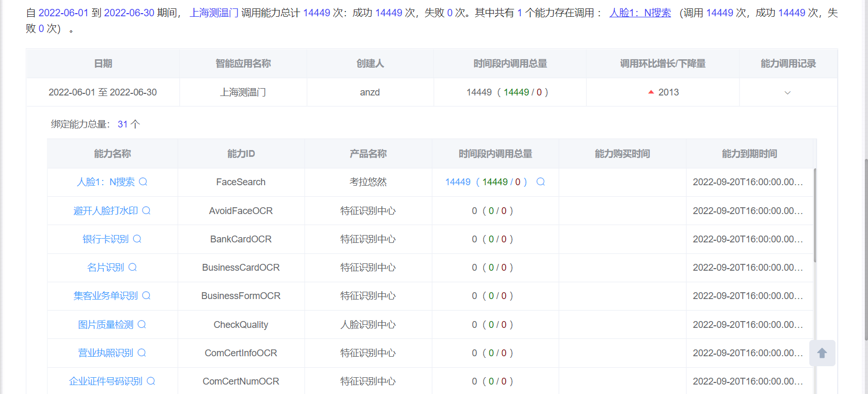This screenshot has width=868, height=394.
Task: Click magnifier icon next to 银行卡识别
Action: (137, 239)
